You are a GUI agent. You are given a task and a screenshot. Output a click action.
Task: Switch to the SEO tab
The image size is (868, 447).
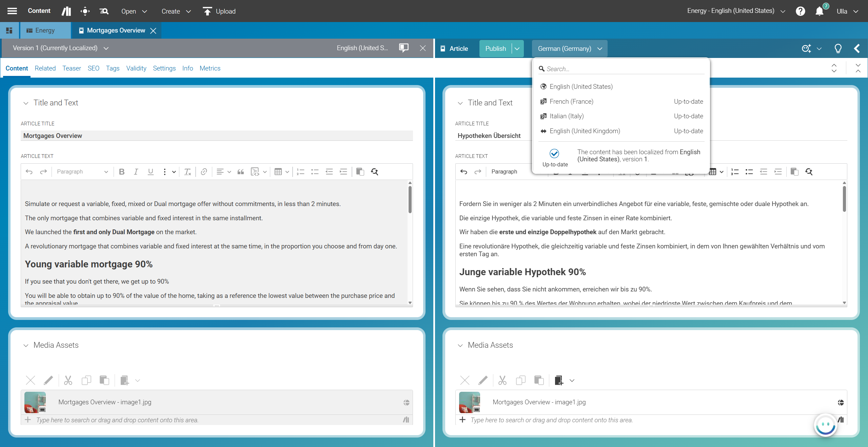point(93,68)
